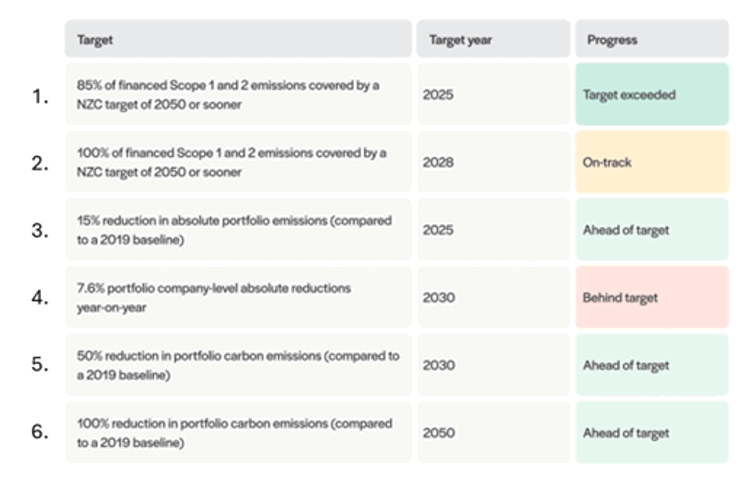
Task: Click the 15% absolute portfolio emissions target
Action: pos(234,229)
